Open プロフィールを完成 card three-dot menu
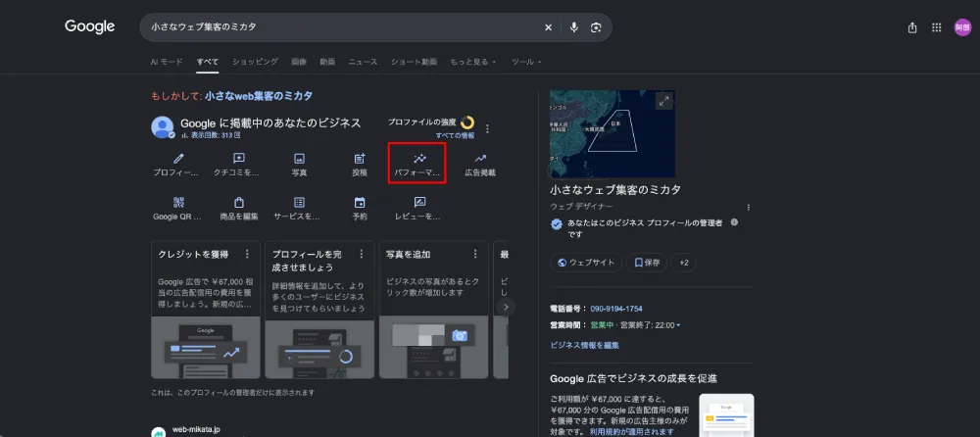Image resolution: width=980 pixels, height=437 pixels. tap(362, 254)
